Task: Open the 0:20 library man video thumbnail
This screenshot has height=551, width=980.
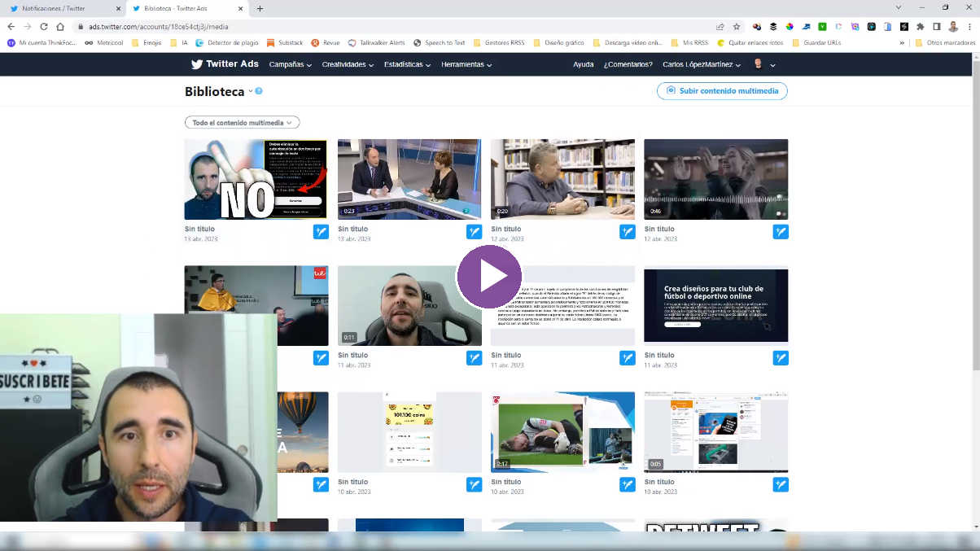Action: 562,179
